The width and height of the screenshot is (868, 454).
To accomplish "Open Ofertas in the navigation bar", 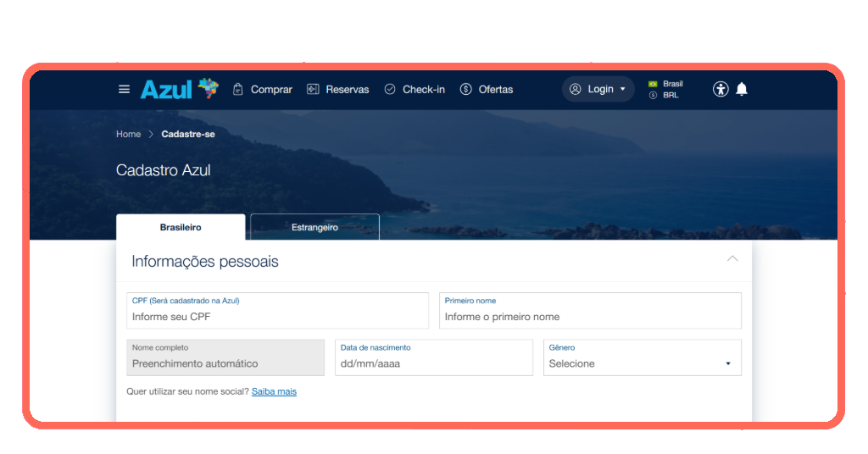I will click(x=487, y=90).
